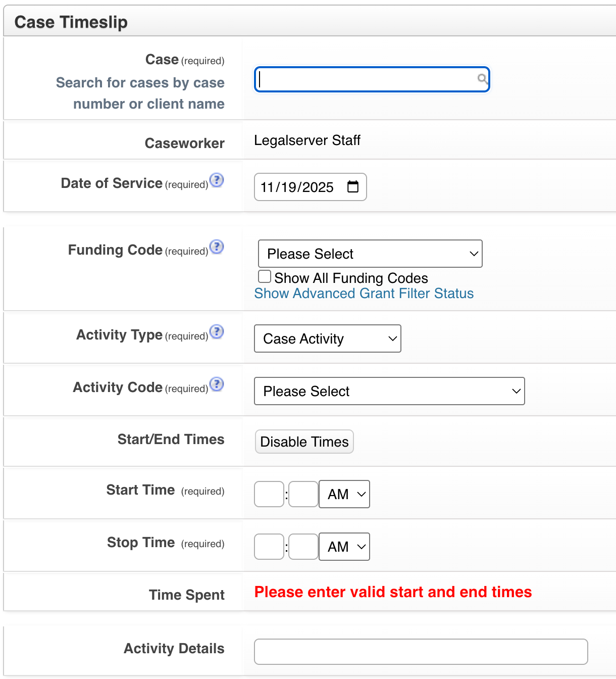Click inside the case search field
The width and height of the screenshot is (616, 679).
pos(369,79)
